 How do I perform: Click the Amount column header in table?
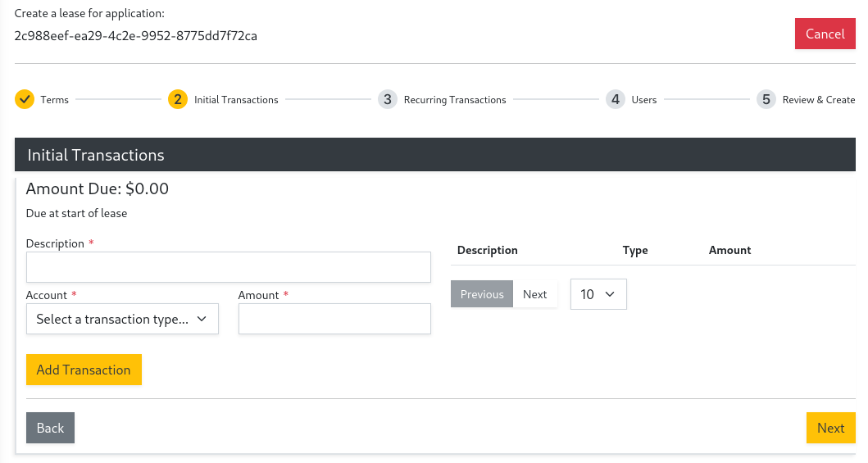[x=729, y=250]
